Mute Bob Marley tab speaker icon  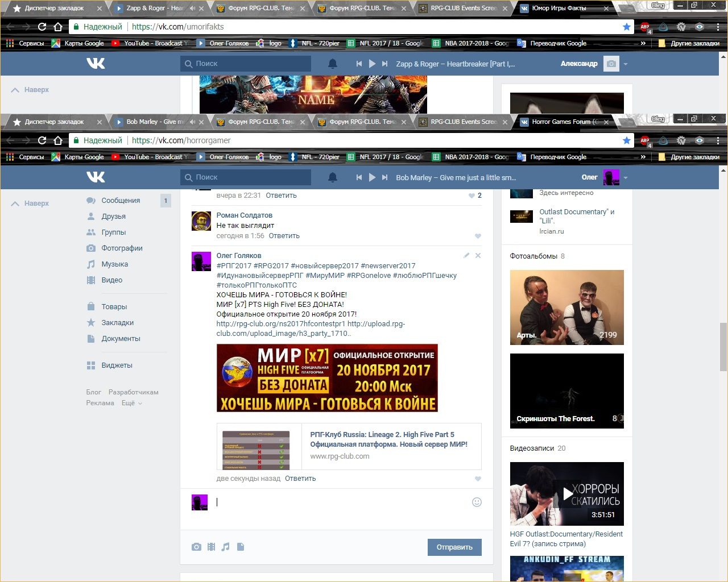coord(192,122)
